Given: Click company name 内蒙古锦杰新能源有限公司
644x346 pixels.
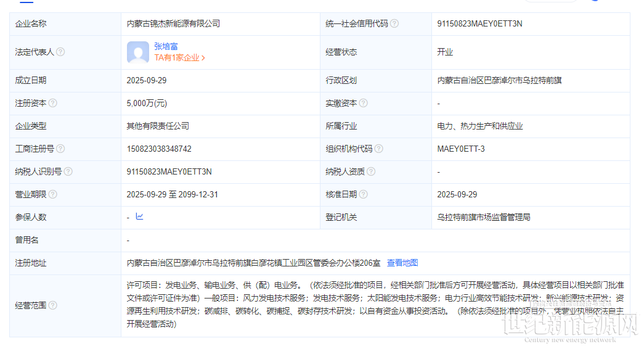Looking at the screenshot, I should coord(173,23).
